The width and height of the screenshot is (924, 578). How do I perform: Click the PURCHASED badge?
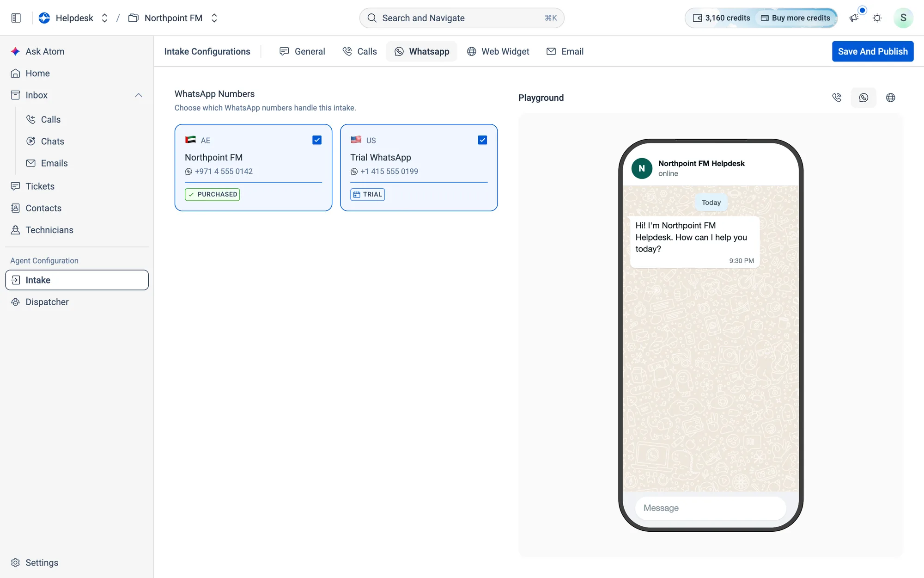[x=213, y=194]
